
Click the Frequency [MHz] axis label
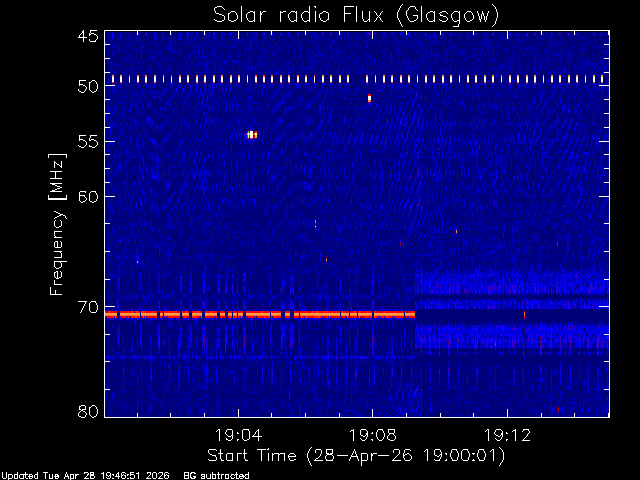click(x=57, y=224)
